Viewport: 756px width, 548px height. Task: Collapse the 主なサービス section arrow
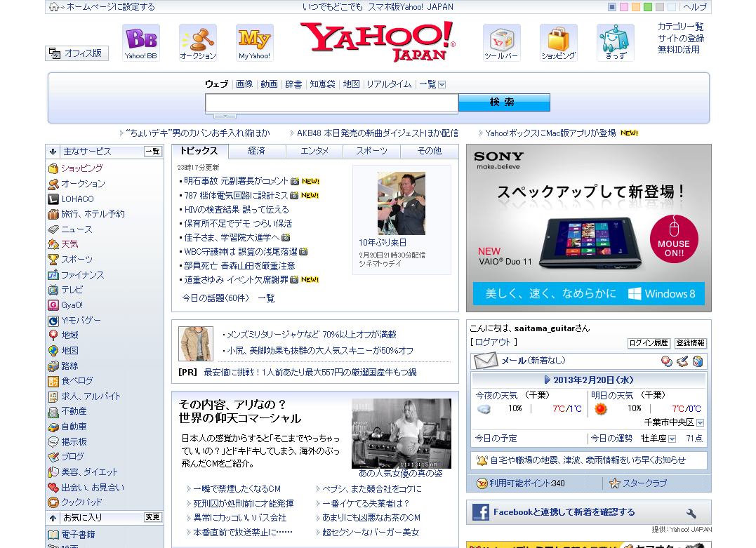pos(53,152)
